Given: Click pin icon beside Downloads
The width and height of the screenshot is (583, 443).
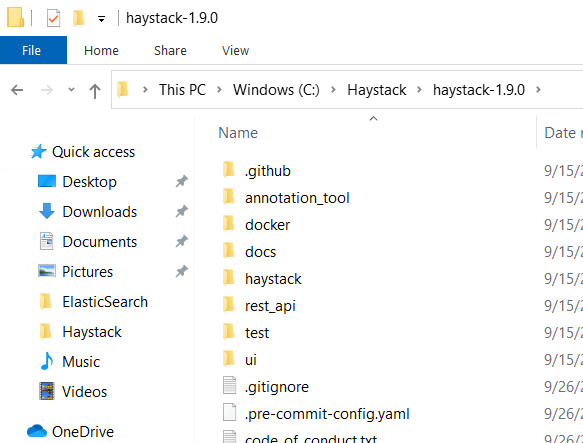Looking at the screenshot, I should (x=181, y=212).
